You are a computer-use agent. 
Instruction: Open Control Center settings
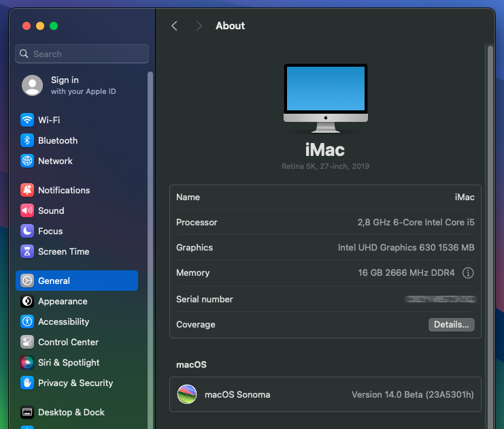pos(77,342)
